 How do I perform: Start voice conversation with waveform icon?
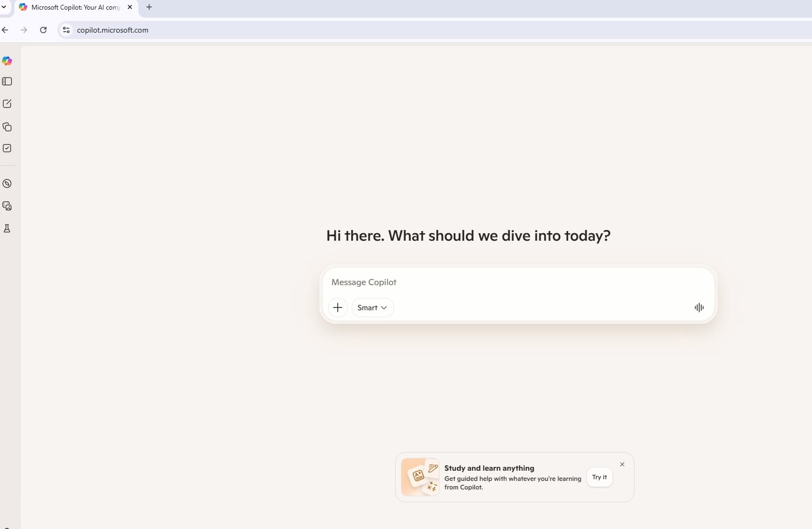(x=699, y=308)
